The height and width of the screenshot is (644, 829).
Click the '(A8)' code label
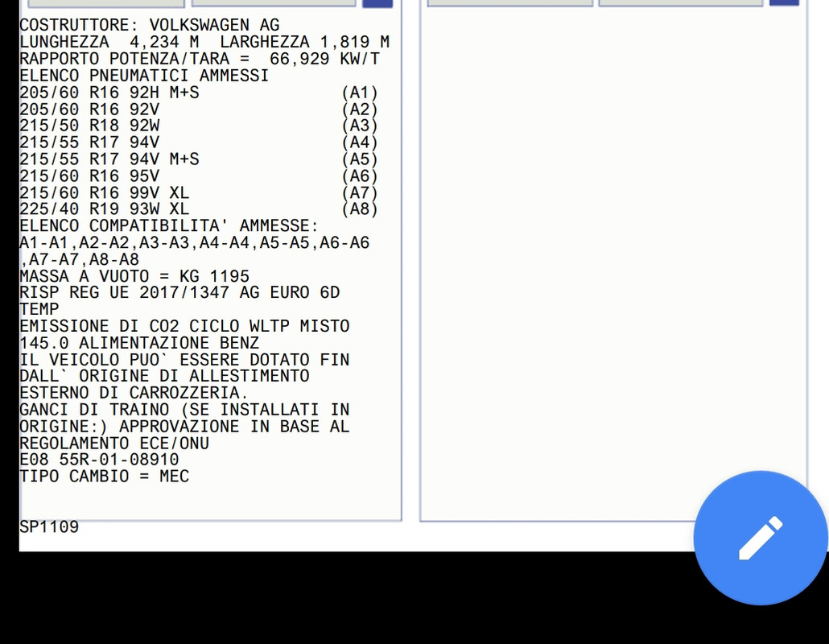click(360, 209)
